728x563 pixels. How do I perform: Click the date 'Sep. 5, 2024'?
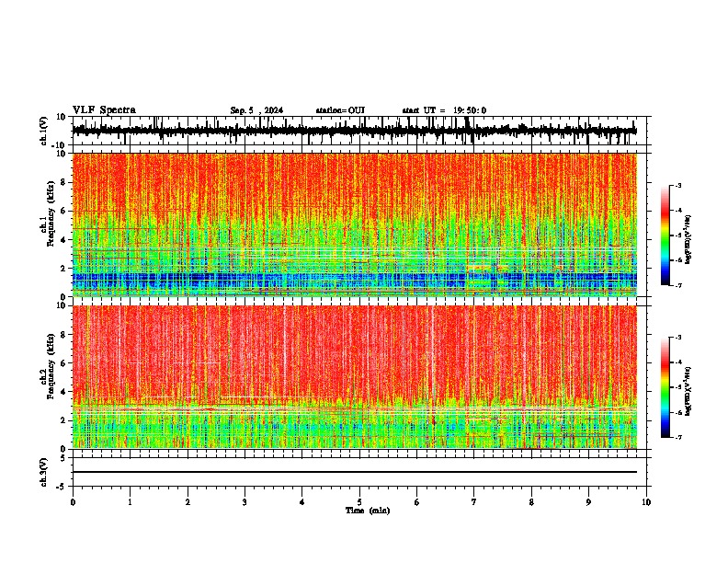pyautogui.click(x=256, y=110)
